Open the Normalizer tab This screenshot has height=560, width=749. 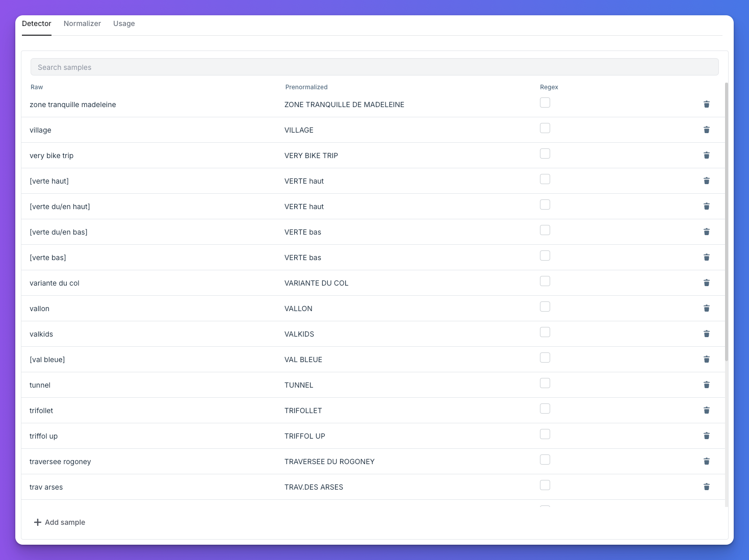point(82,23)
